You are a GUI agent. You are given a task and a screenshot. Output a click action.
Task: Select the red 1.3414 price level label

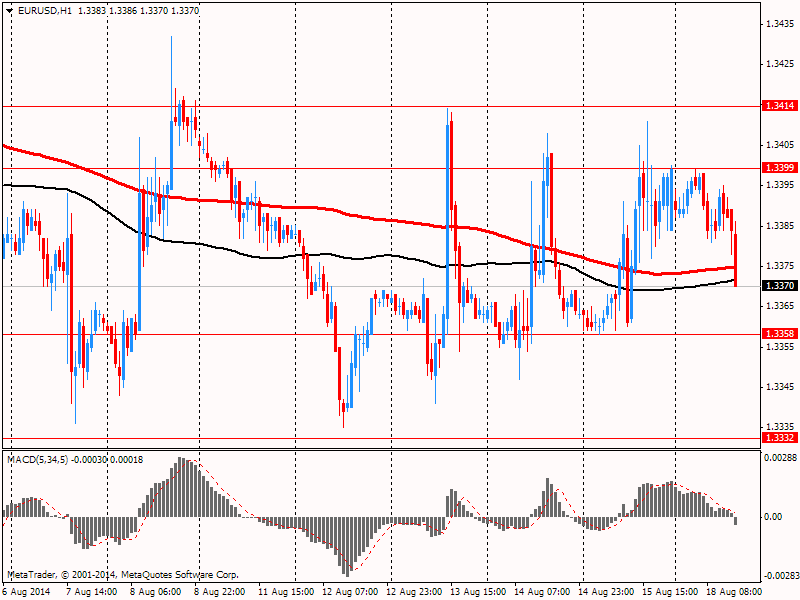click(780, 106)
